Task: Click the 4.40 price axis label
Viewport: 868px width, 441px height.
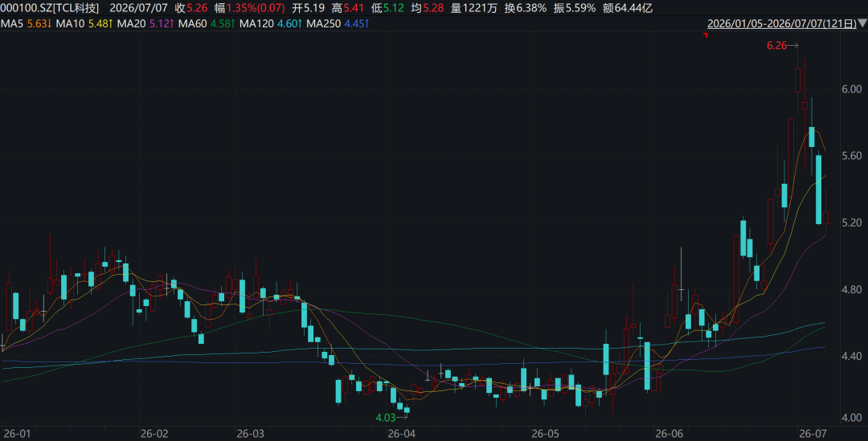Action: [851, 356]
